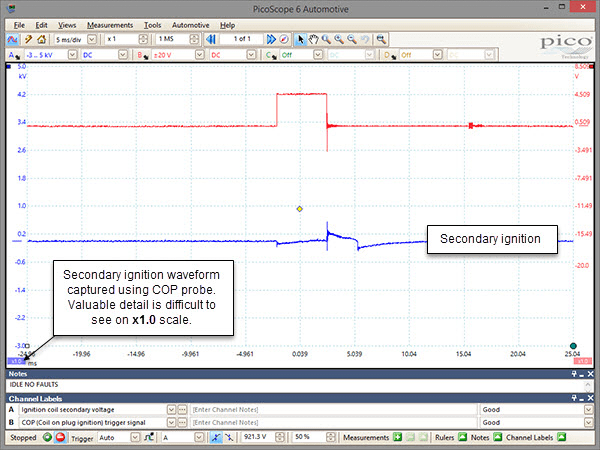Screen dimensions: 600x450
Task: Open the Help menu
Action: pos(227,25)
